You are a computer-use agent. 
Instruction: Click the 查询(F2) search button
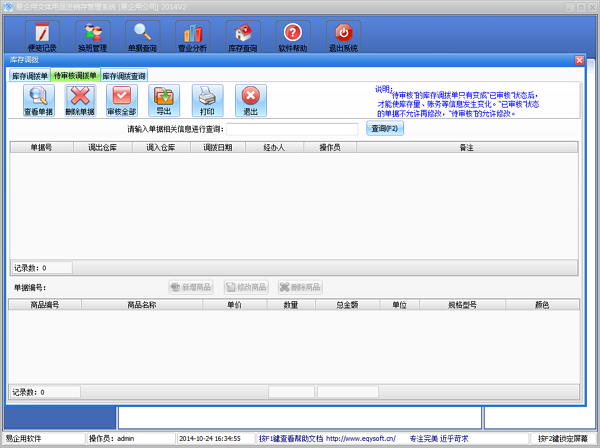point(385,129)
